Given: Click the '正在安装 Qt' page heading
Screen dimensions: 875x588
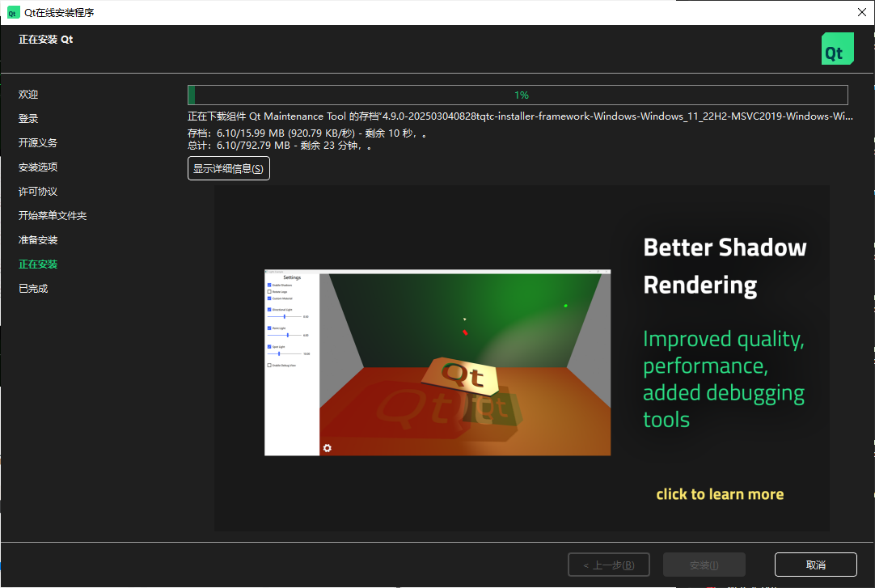Looking at the screenshot, I should tap(46, 39).
